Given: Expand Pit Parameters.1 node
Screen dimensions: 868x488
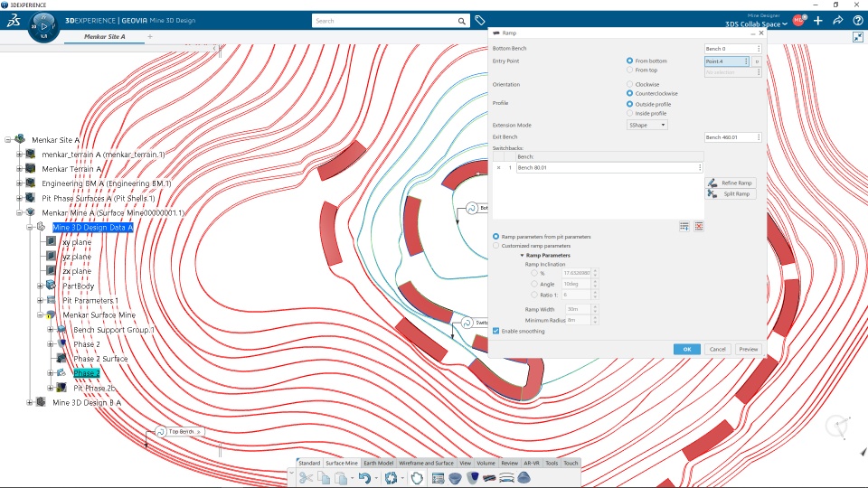Looking at the screenshot, I should [x=40, y=300].
